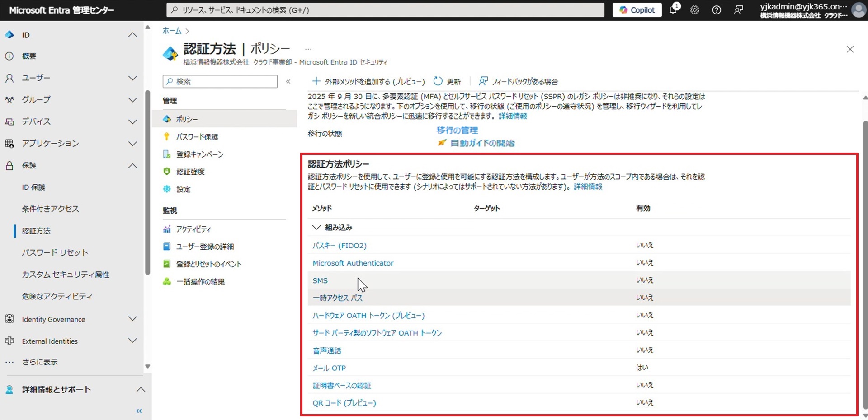Open the メール OTP method settings

[x=329, y=368]
